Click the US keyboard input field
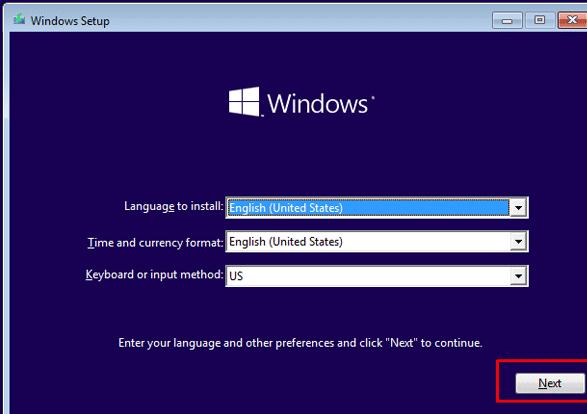This screenshot has height=414, width=587. [377, 276]
